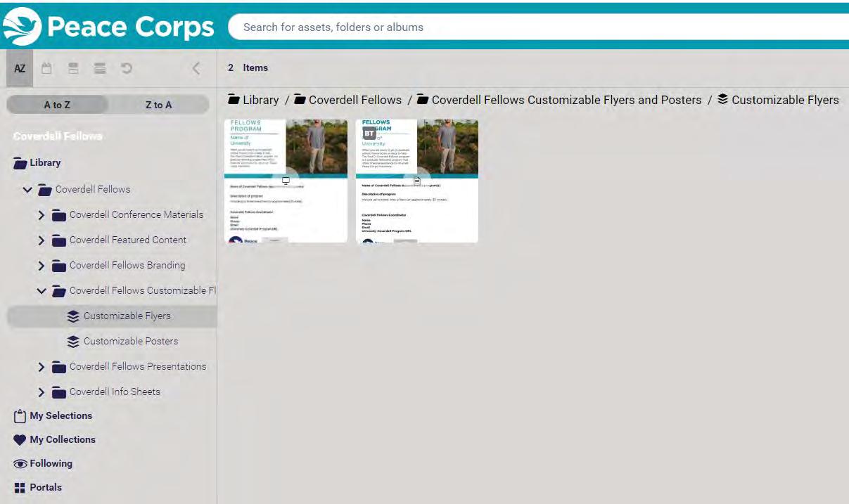Viewport: 849px width, 504px height.
Task: Select the two-row view icon in sidebar toolbar
Action: coord(73,68)
